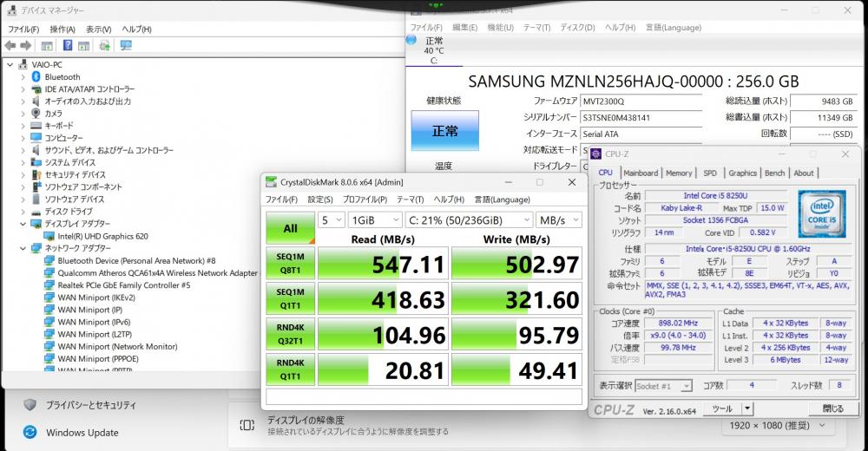The width and height of the screenshot is (868, 451).
Task: Click the scan for hardware changes monitor icon
Action: pos(126,45)
